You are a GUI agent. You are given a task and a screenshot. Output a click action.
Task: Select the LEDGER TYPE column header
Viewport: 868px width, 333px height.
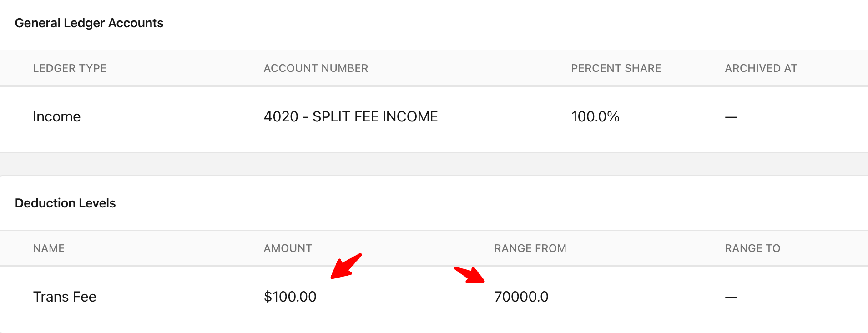tap(70, 68)
